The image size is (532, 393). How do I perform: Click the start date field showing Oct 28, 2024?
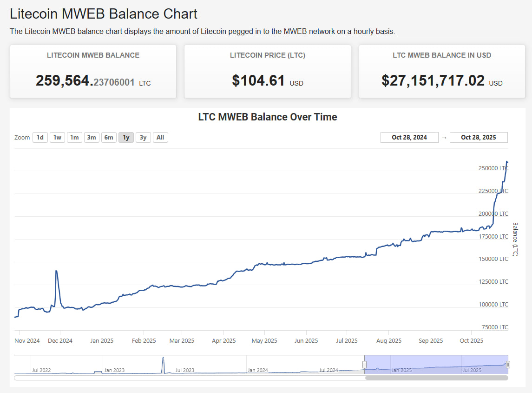click(x=409, y=137)
